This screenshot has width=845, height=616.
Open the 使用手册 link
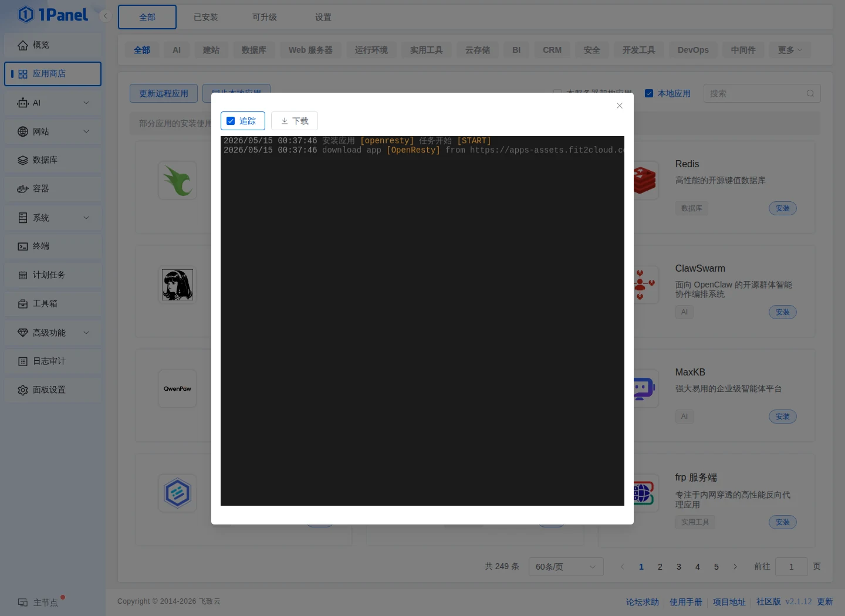pos(686,602)
